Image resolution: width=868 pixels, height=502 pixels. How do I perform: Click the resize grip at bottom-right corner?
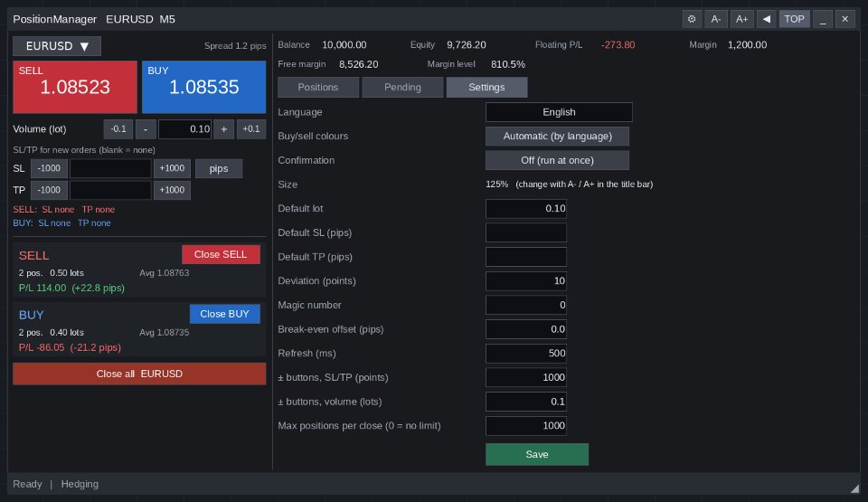pos(854,488)
